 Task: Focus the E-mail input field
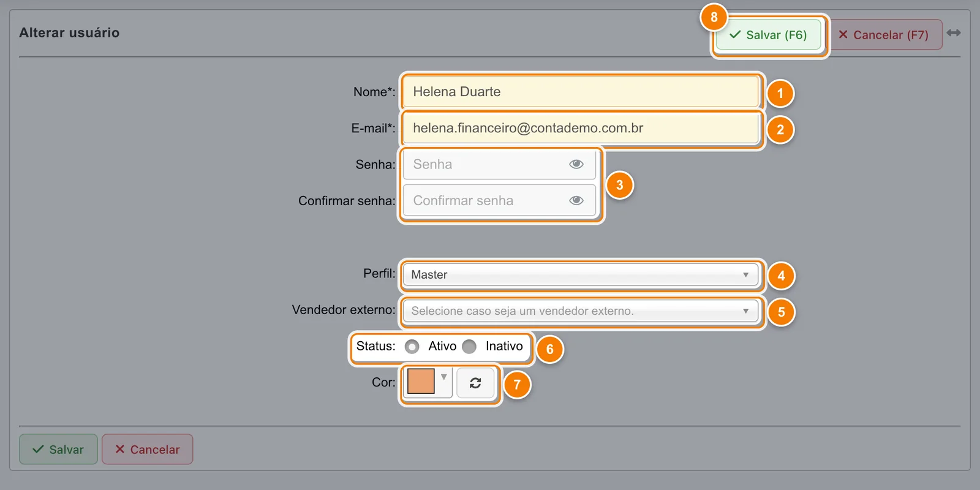coord(581,128)
